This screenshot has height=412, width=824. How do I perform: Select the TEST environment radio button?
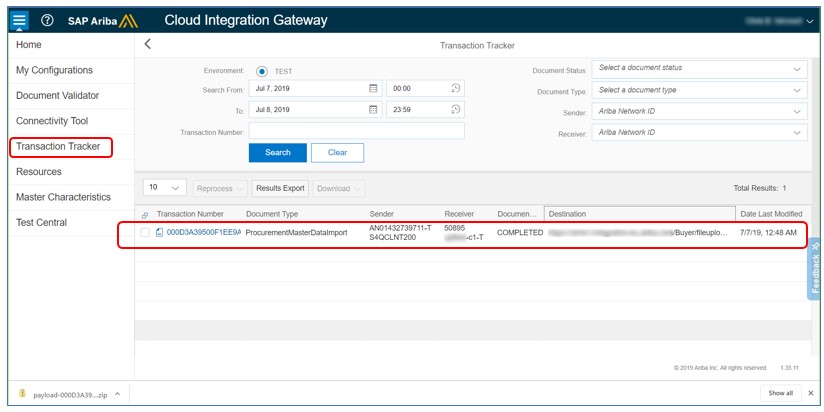(x=263, y=71)
